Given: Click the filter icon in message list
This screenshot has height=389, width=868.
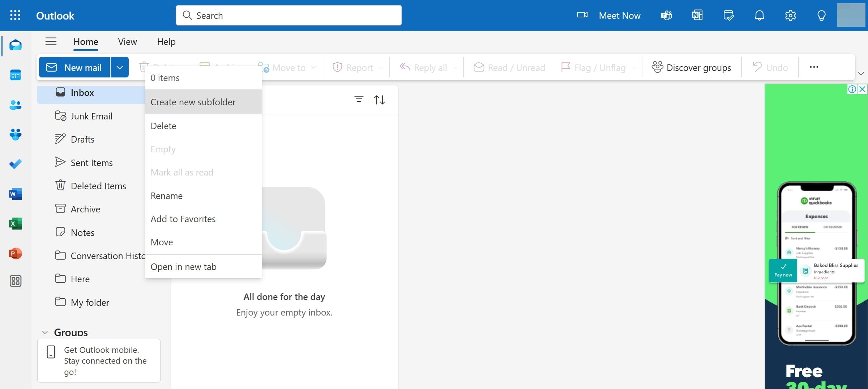Looking at the screenshot, I should click(359, 99).
